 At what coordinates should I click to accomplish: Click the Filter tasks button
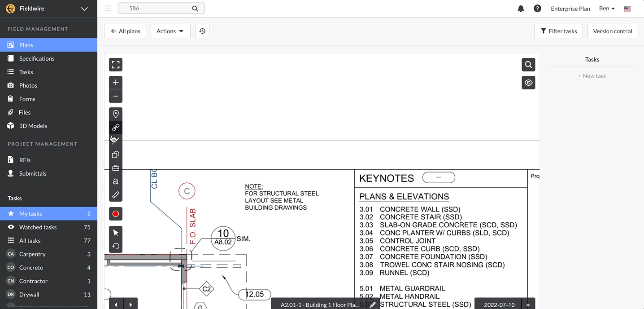[x=558, y=31]
